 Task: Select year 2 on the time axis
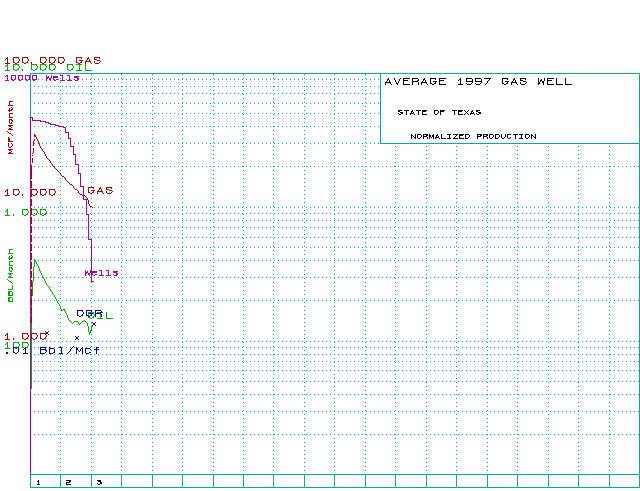68,482
